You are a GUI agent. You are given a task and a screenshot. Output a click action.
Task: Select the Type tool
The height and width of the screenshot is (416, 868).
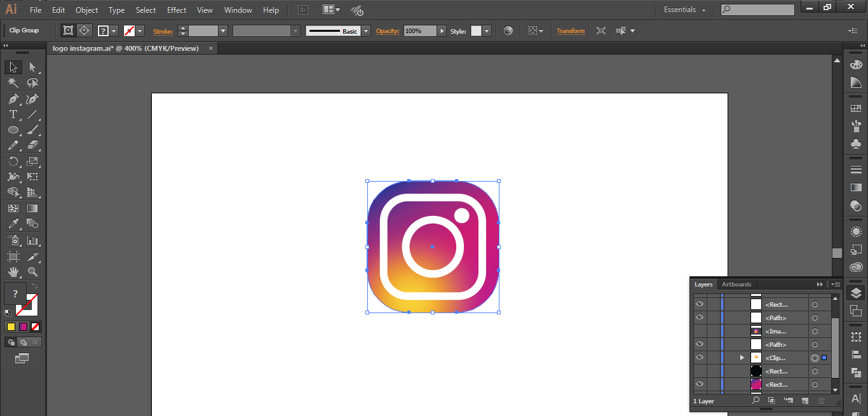pos(13,114)
